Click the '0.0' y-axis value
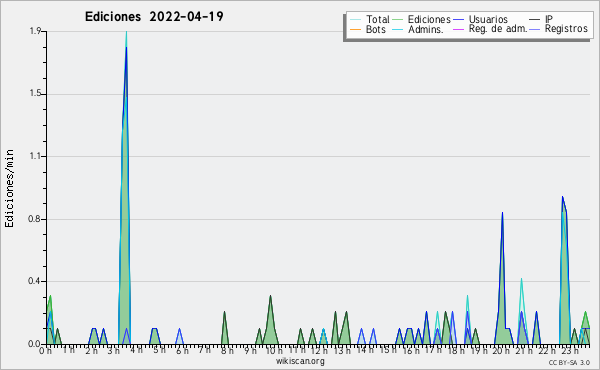This screenshot has width=600, height=370. click(x=35, y=344)
